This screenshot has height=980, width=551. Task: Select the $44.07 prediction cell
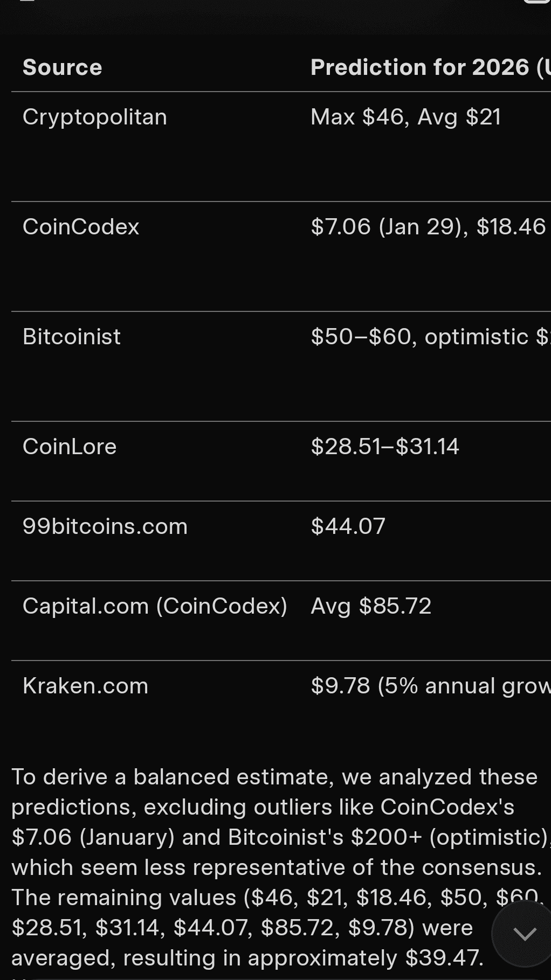click(348, 526)
